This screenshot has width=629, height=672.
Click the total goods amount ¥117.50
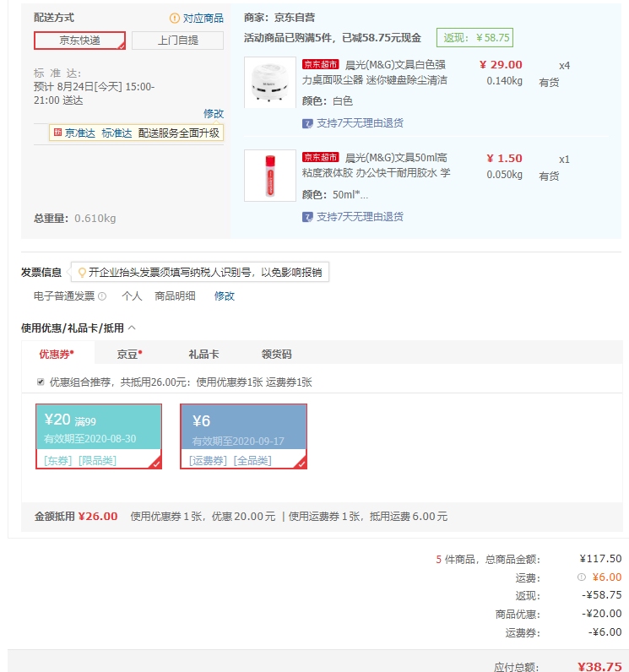click(x=600, y=558)
